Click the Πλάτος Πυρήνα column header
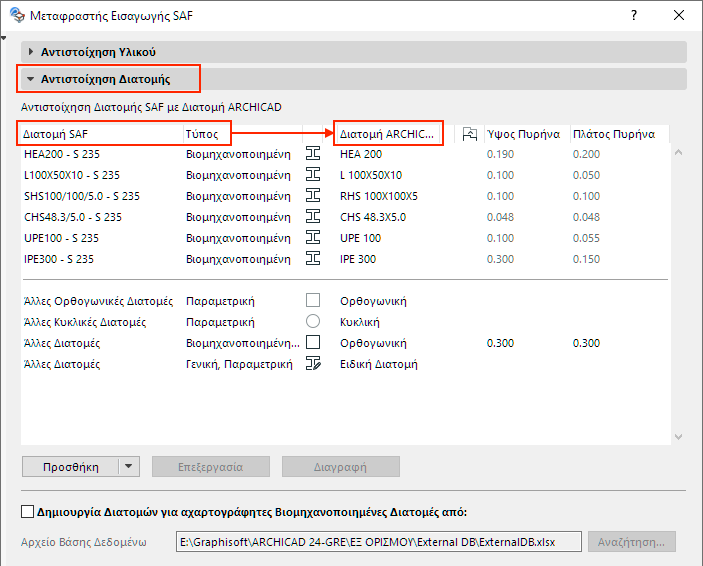The image size is (703, 566). click(620, 134)
